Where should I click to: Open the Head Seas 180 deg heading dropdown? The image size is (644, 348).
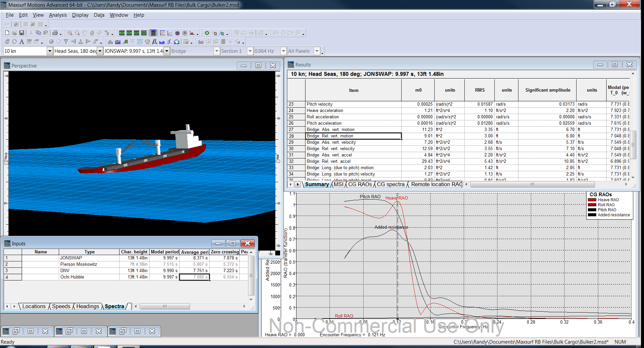tap(100, 51)
